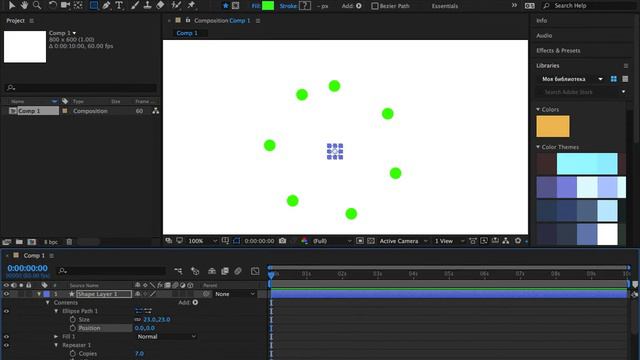The width and height of the screenshot is (640, 360).
Task: Select the Clone Stamp tool
Action: pos(147,5)
